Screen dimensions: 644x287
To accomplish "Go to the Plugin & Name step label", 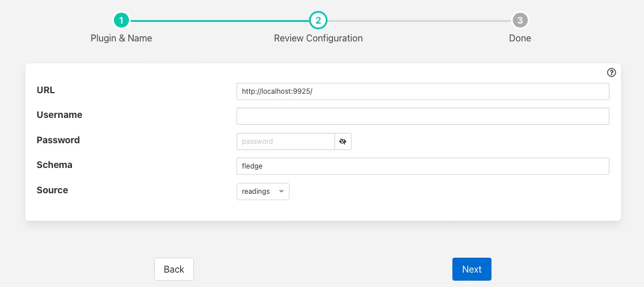I will click(121, 39).
